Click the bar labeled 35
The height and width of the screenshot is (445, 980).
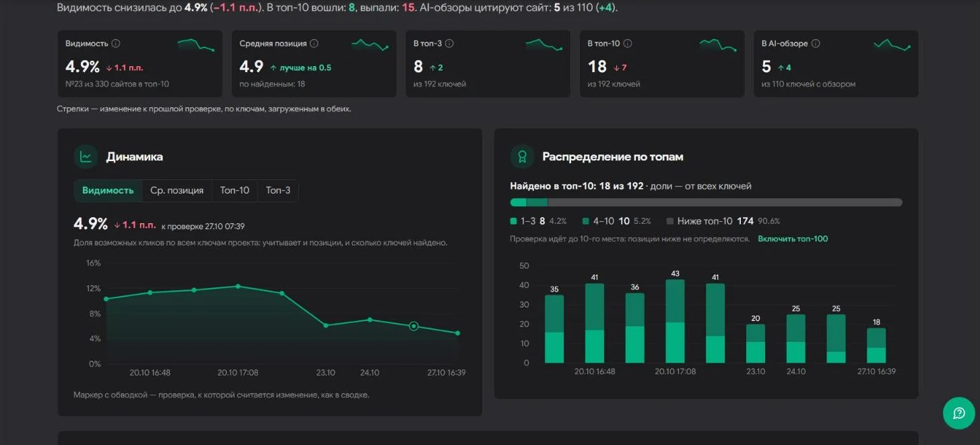(x=554, y=329)
